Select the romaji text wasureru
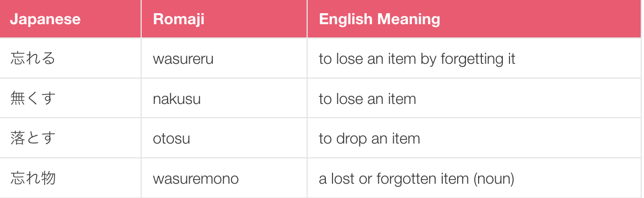The height and width of the screenshot is (198, 644). [183, 59]
